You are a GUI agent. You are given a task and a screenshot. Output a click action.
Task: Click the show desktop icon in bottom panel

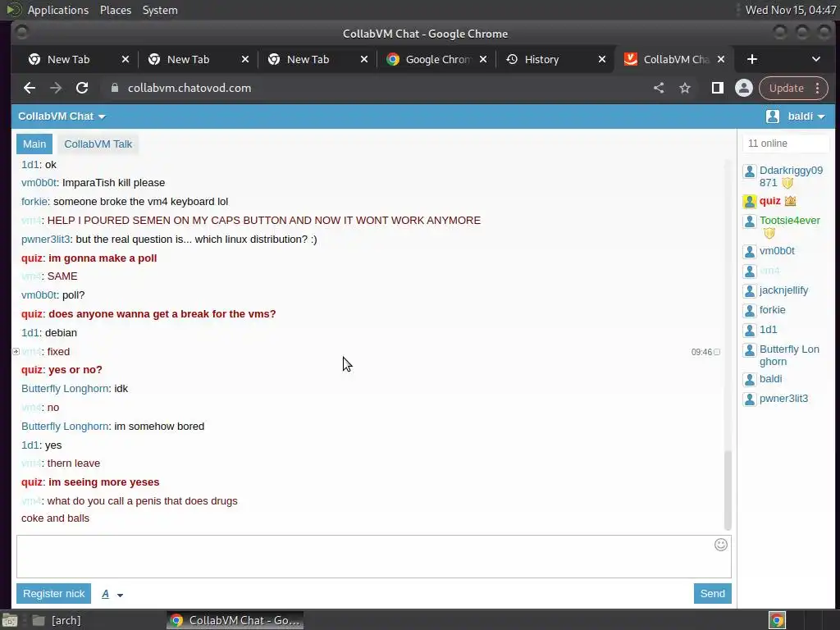[x=10, y=620]
